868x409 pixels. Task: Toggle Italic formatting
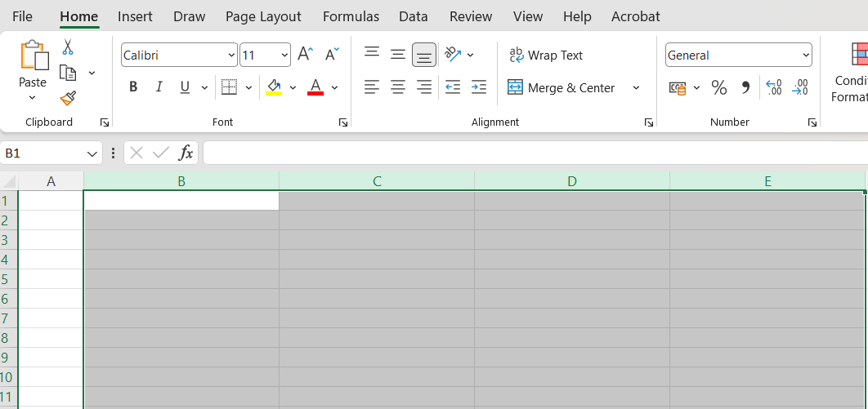(159, 87)
